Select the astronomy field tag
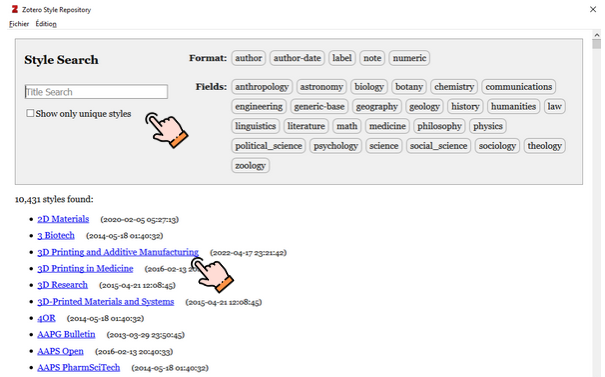 [321, 87]
